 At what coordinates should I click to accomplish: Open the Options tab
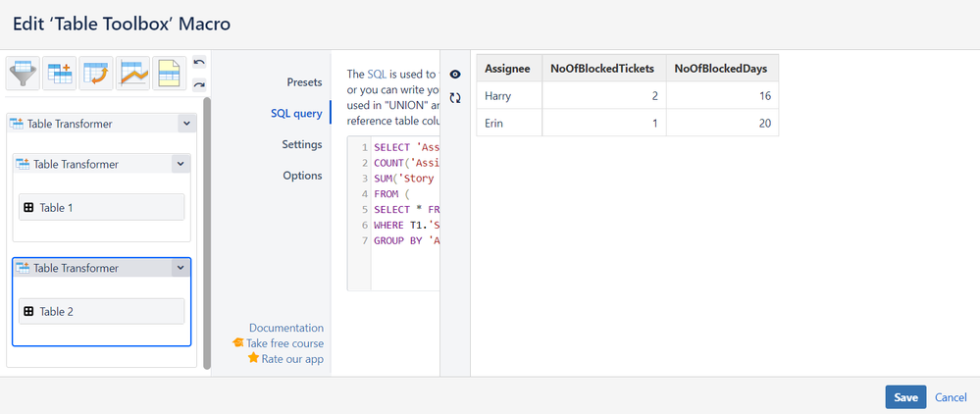[x=302, y=176]
